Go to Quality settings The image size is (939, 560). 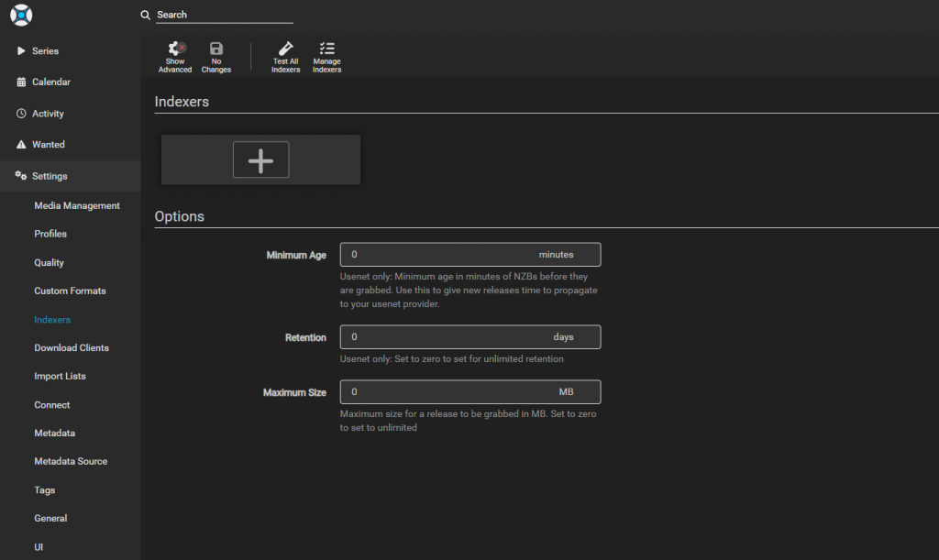click(50, 263)
